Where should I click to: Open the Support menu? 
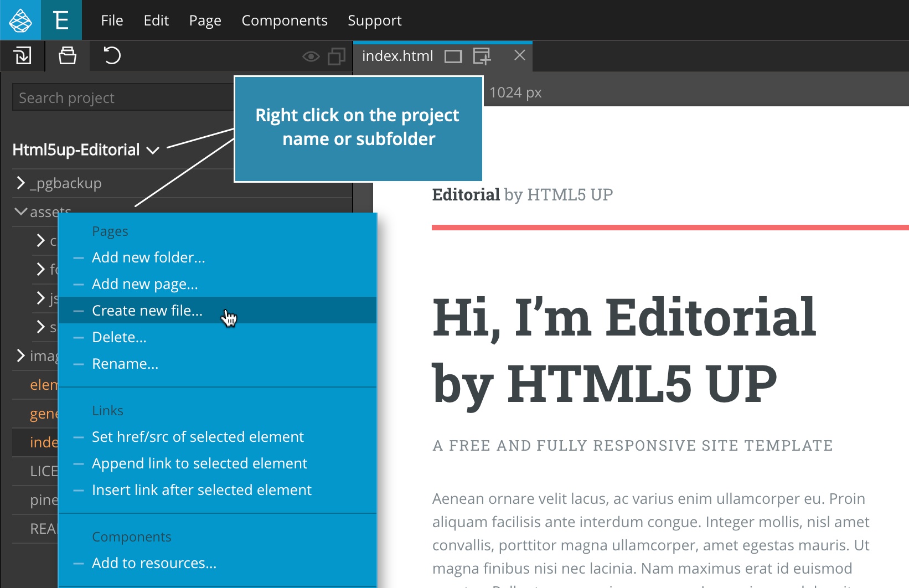pos(375,20)
